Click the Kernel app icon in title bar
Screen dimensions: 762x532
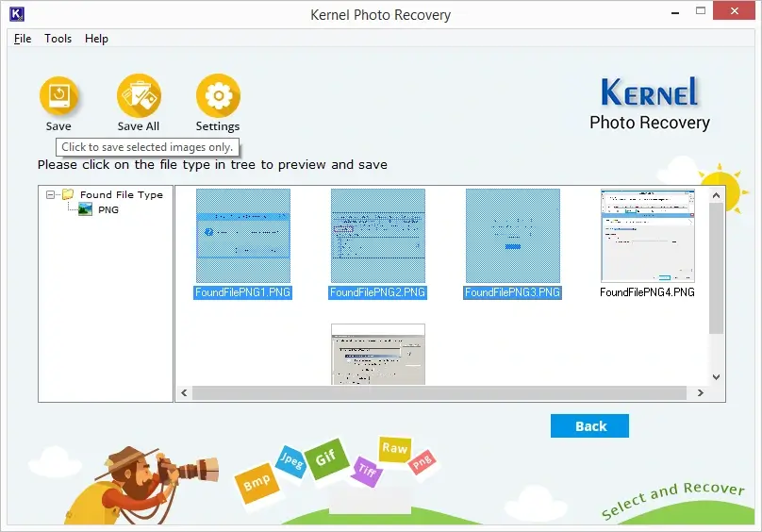click(17, 13)
